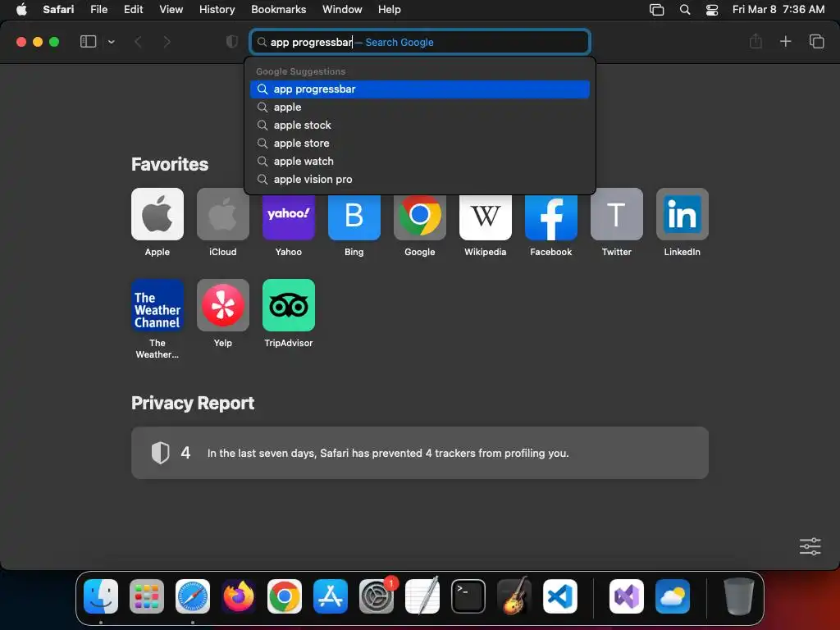Open the iCloud favorite
Screen dimensions: 840x630
click(x=223, y=214)
